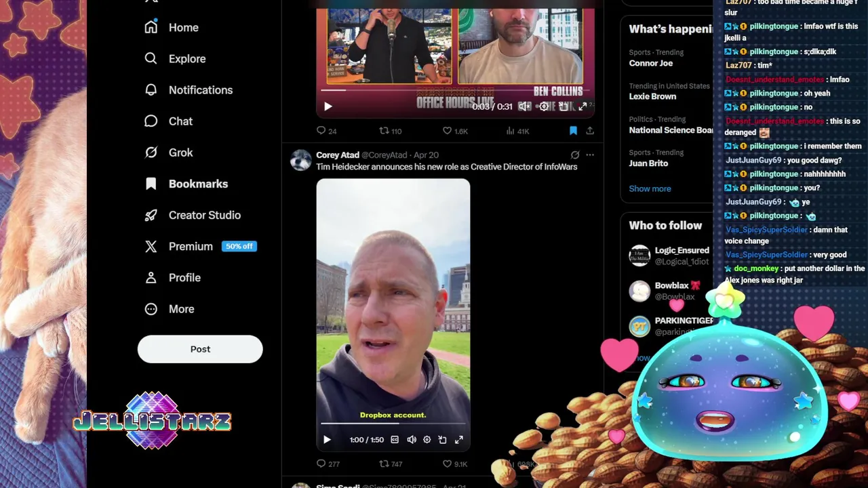The height and width of the screenshot is (488, 868).
Task: Open three-dot menu on Corey Atad's post
Action: [x=590, y=155]
